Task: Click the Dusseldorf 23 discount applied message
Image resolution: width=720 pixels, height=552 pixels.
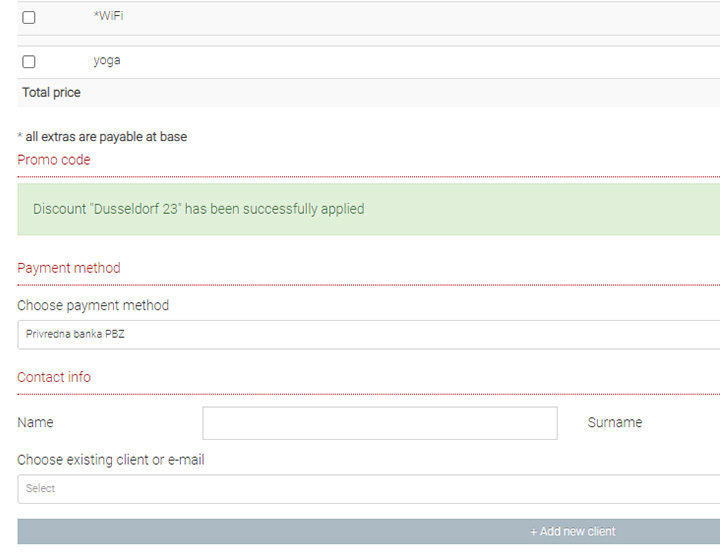Action: [198, 209]
